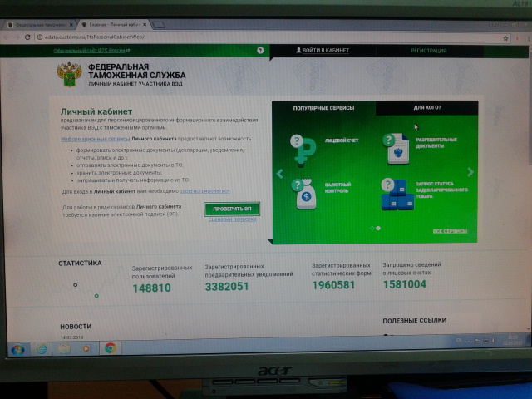The image size is (532, 399).
Task: Bookmark the page with the star icon
Action: (x=505, y=38)
